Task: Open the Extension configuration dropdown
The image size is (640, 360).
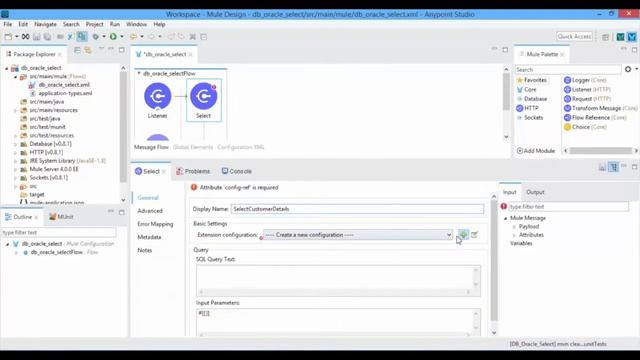Action: [358, 235]
